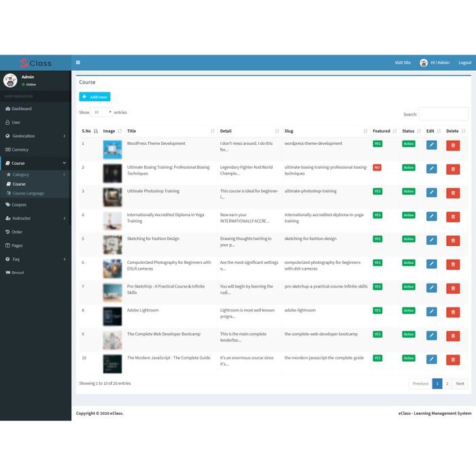Open Coupon in the sidebar
This screenshot has width=476, height=476.
point(19,205)
